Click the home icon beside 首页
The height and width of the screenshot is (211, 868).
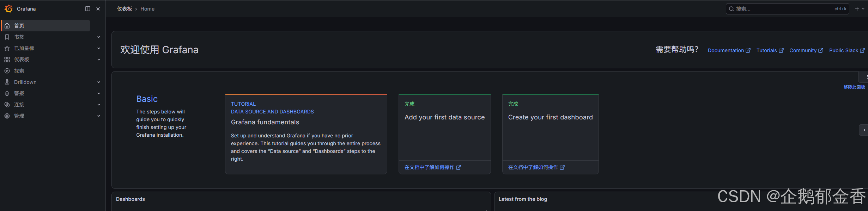7,26
